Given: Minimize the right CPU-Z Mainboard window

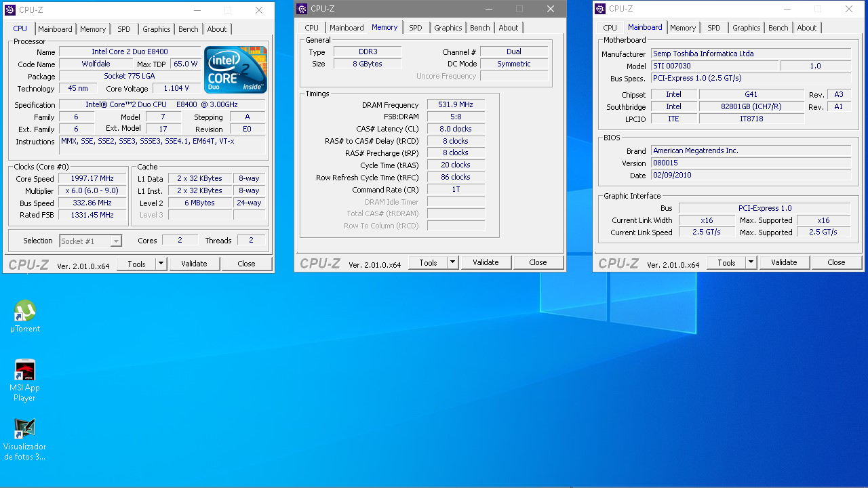Looking at the screenshot, I should (x=787, y=9).
